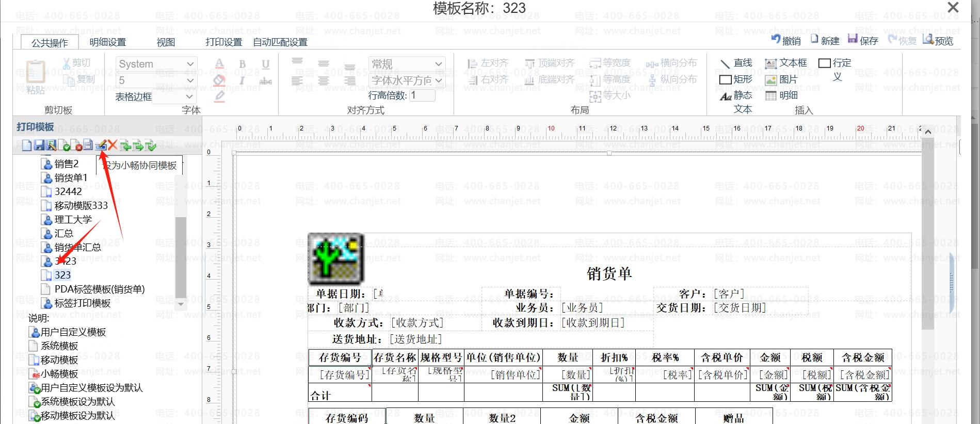Insert a straight line (直线)
The image size is (980, 424).
pos(736,63)
